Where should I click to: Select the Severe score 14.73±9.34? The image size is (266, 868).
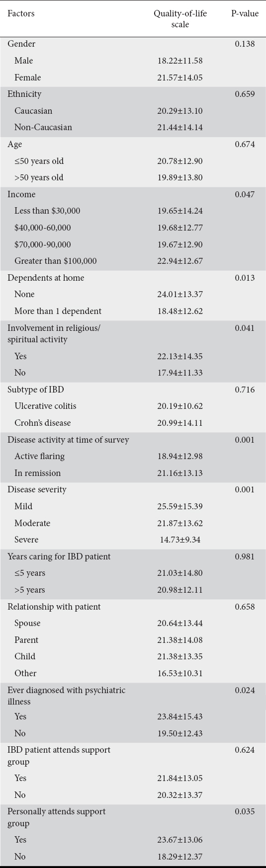click(x=180, y=540)
